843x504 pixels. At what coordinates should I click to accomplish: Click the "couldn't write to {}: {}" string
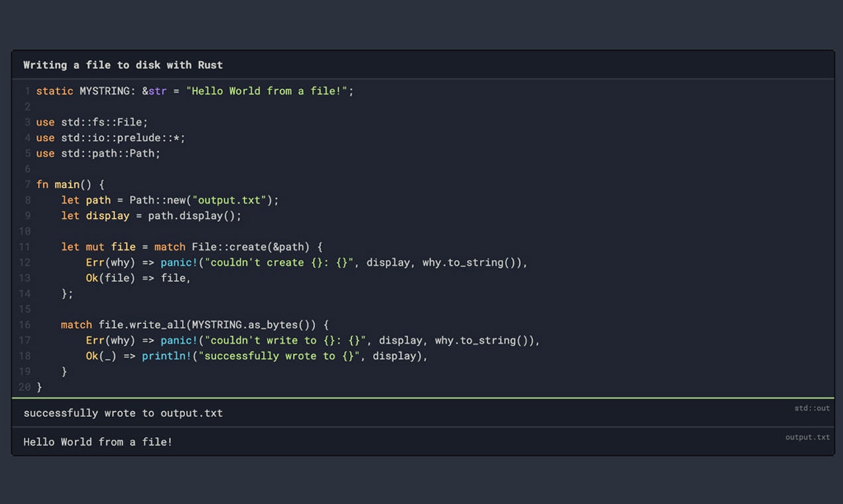point(285,340)
